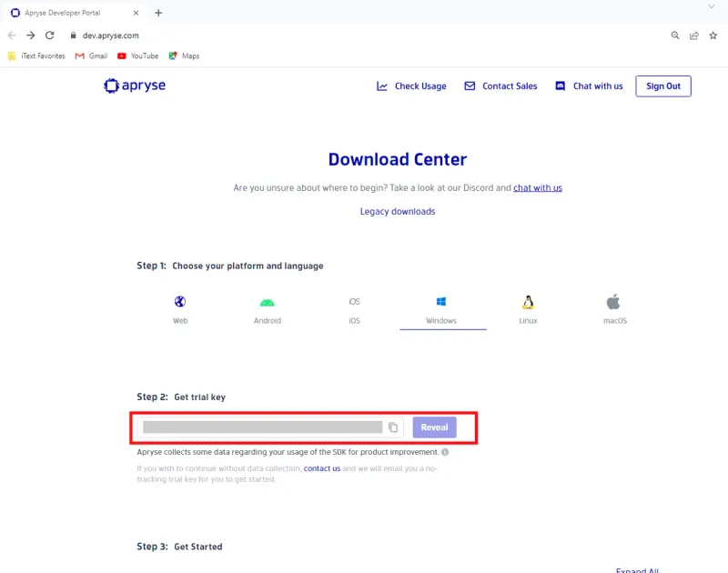
Task: Click the data collection info icon
Action: tap(445, 452)
